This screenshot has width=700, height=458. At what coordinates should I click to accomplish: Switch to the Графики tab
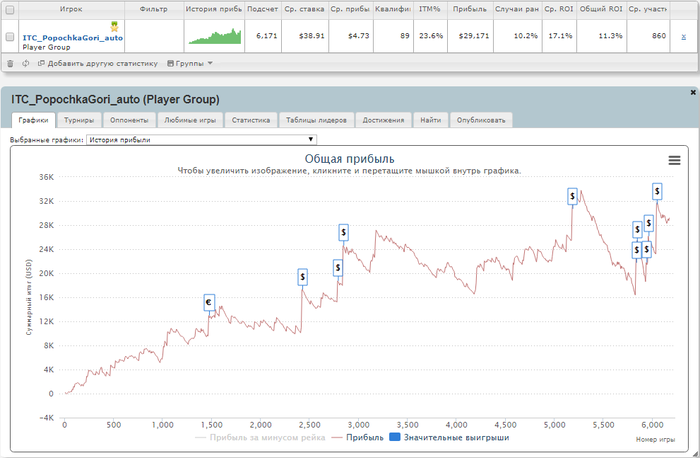coord(33,120)
